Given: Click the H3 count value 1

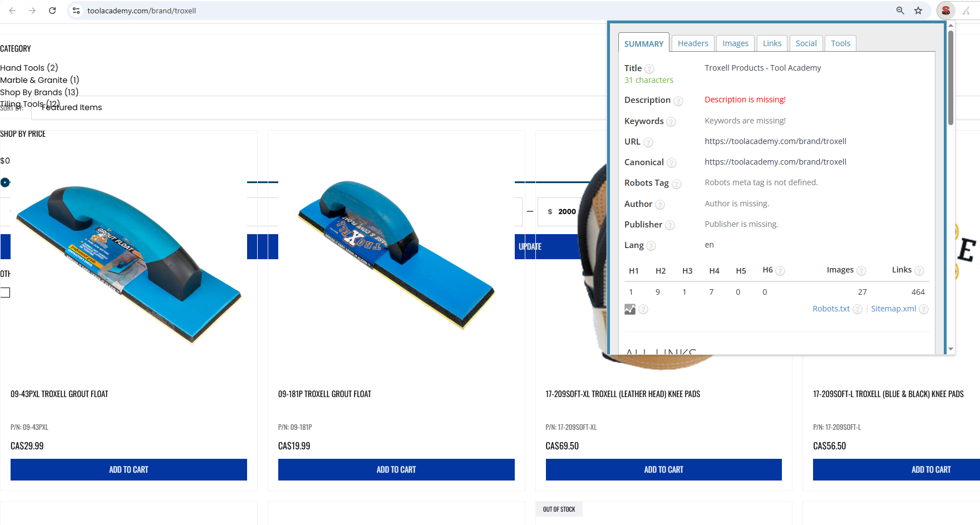Looking at the screenshot, I should point(684,292).
